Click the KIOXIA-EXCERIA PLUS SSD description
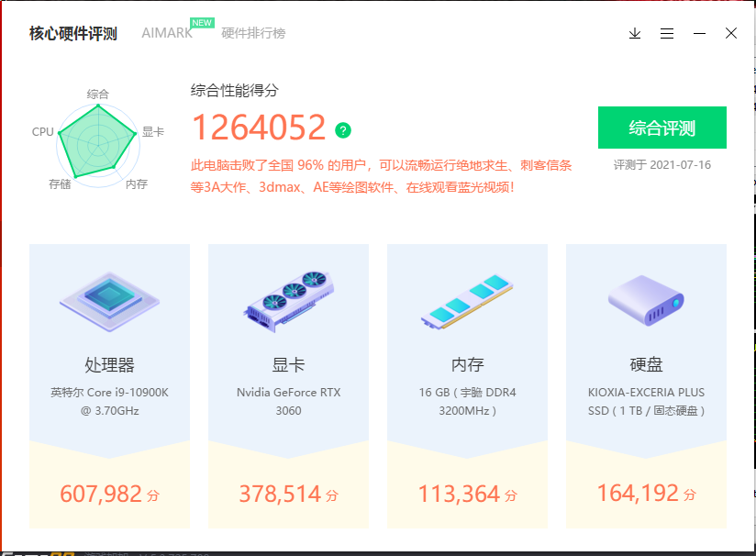The height and width of the screenshot is (556, 756). coord(646,401)
